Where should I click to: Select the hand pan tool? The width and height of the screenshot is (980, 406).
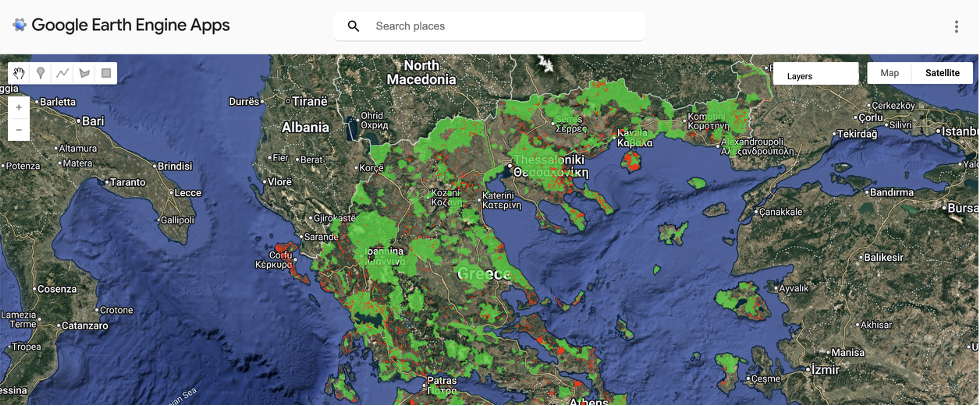[x=19, y=73]
